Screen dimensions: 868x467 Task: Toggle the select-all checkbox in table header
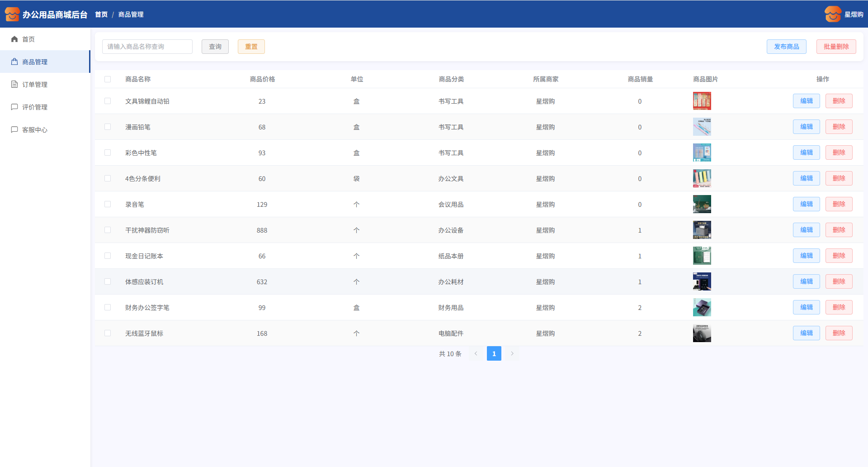(108, 79)
